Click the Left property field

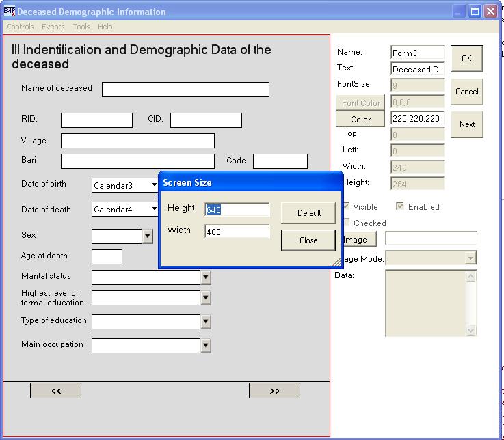click(x=417, y=151)
